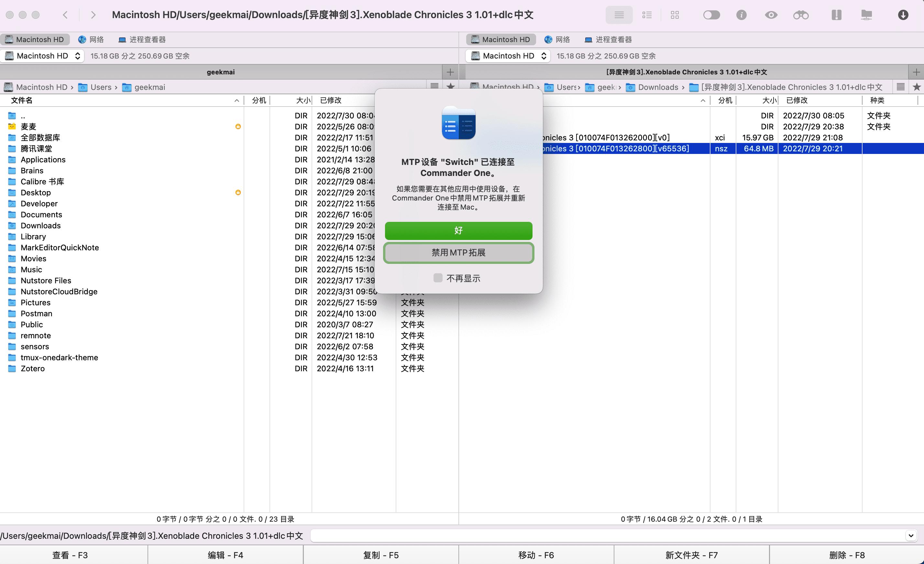Select the geekmai tab header
Image resolution: width=924 pixels, height=564 pixels.
click(221, 71)
